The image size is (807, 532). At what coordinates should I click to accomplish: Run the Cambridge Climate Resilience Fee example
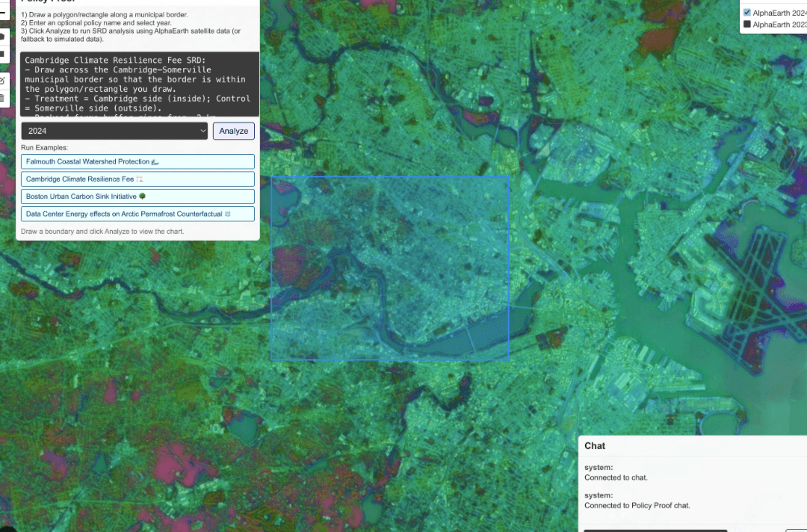pyautogui.click(x=137, y=179)
